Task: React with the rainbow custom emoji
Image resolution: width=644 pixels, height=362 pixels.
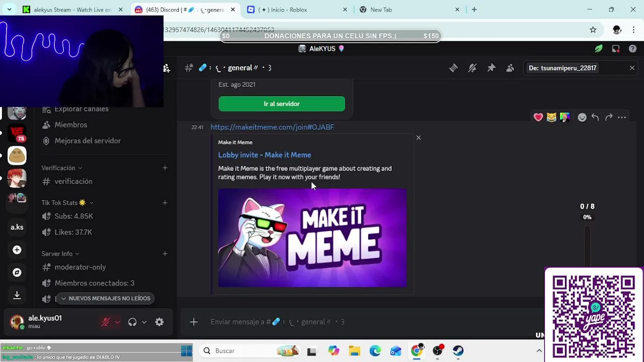Action: coord(565,117)
